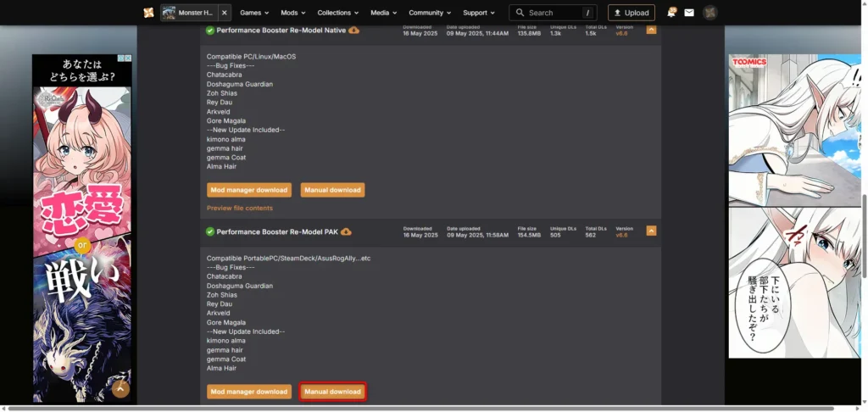
Task: Click the slash shortcut key badge
Action: pyautogui.click(x=587, y=13)
